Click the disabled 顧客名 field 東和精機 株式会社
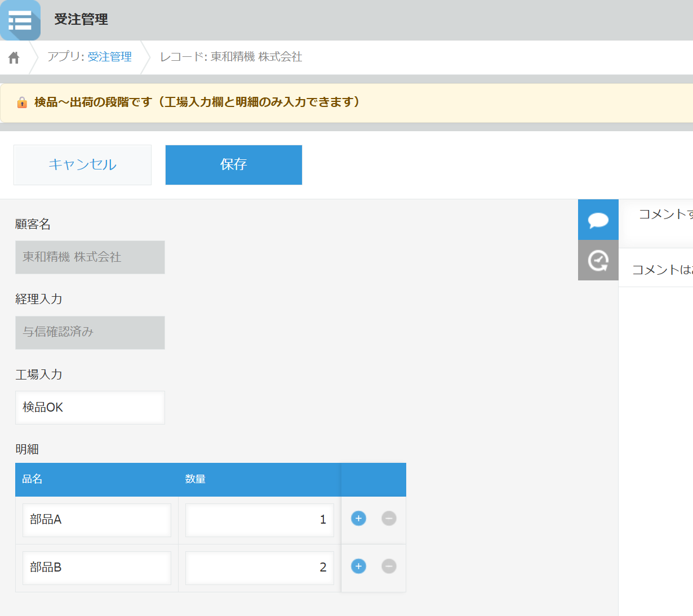Viewport: 693px width, 616px height. coord(90,257)
